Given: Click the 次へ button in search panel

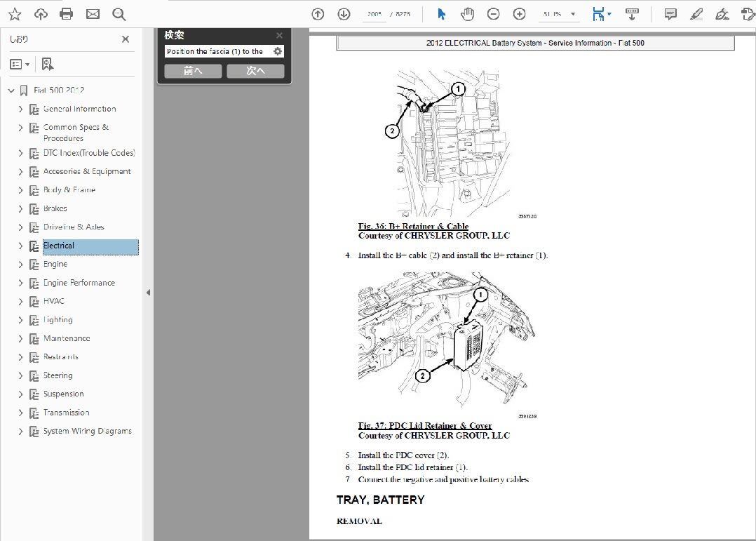Looking at the screenshot, I should point(257,70).
